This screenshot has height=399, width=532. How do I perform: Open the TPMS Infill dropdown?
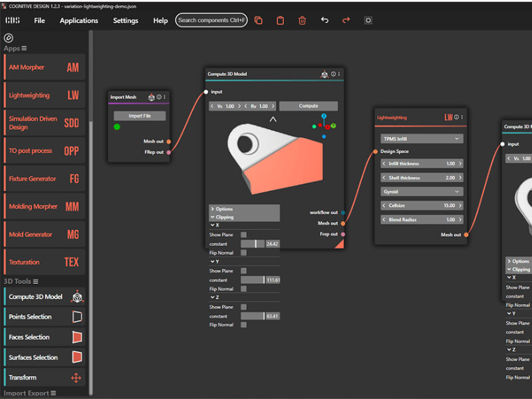[421, 139]
